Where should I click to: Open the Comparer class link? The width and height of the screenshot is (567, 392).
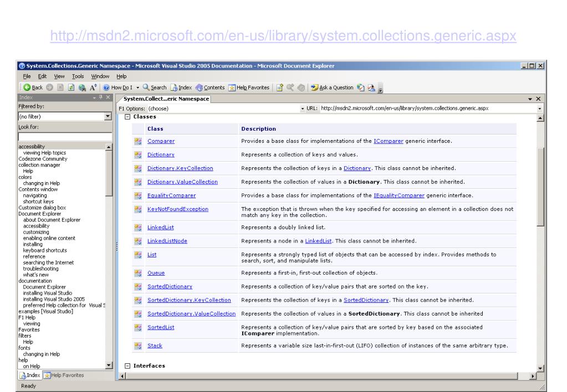click(x=161, y=141)
